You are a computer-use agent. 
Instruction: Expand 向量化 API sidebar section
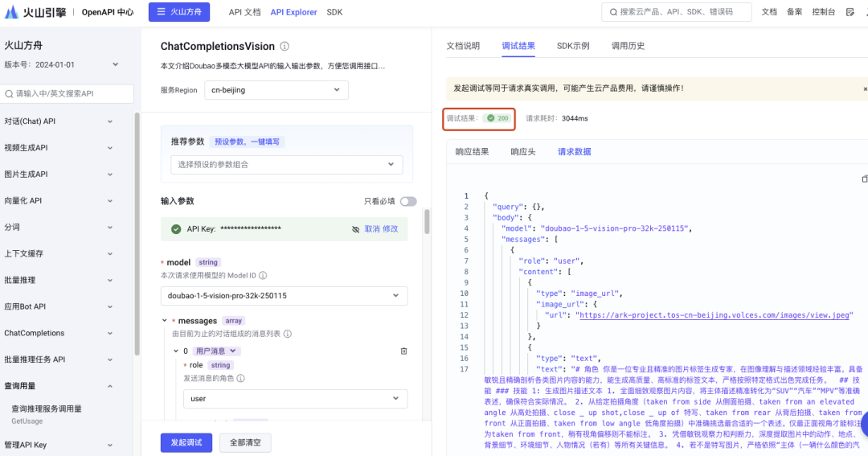(59, 201)
